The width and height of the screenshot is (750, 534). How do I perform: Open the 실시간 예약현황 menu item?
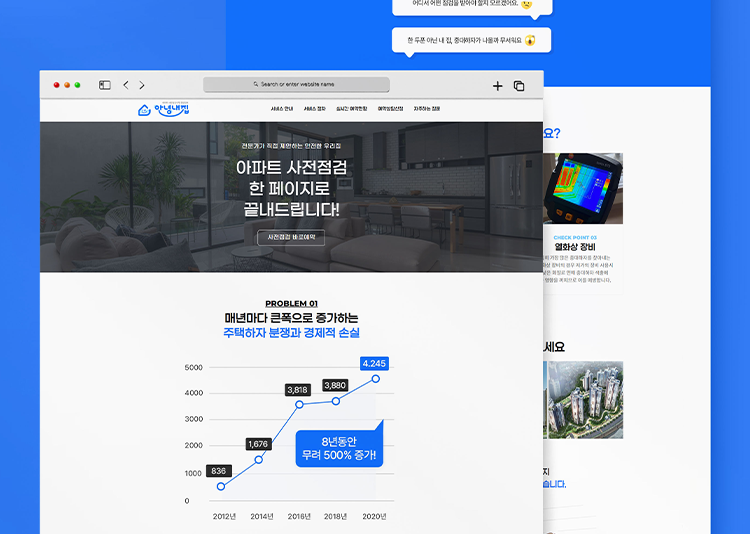pyautogui.click(x=352, y=109)
